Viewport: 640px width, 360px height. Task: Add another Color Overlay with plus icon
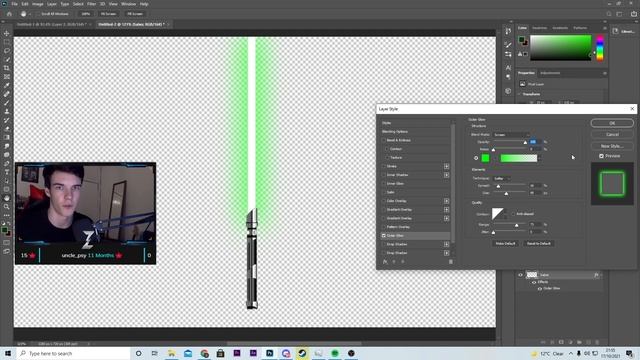click(x=447, y=201)
